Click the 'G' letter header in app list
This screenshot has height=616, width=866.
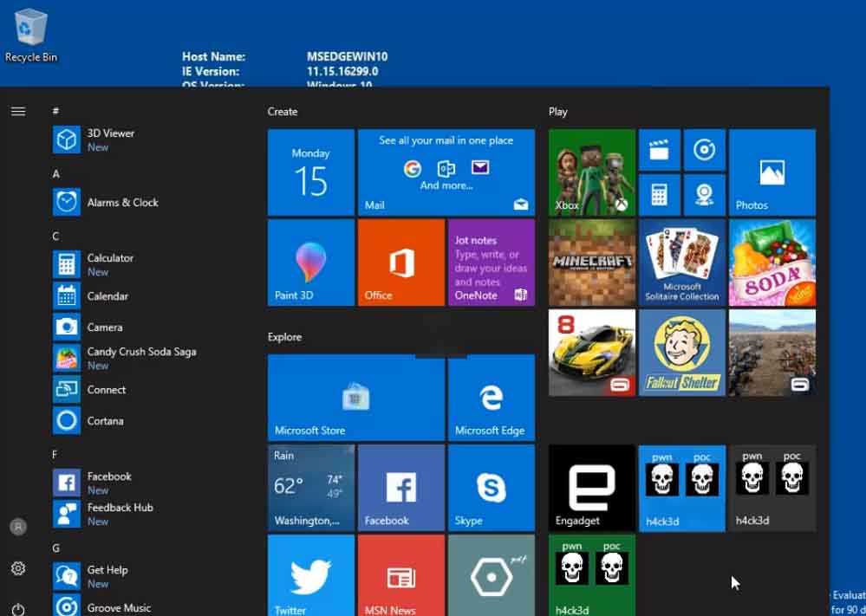[x=55, y=548]
